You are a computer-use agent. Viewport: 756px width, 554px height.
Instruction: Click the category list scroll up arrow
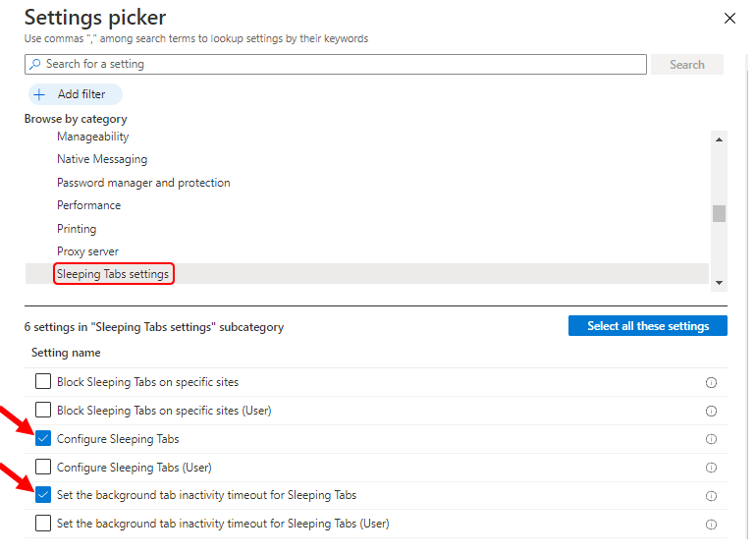tap(719, 139)
